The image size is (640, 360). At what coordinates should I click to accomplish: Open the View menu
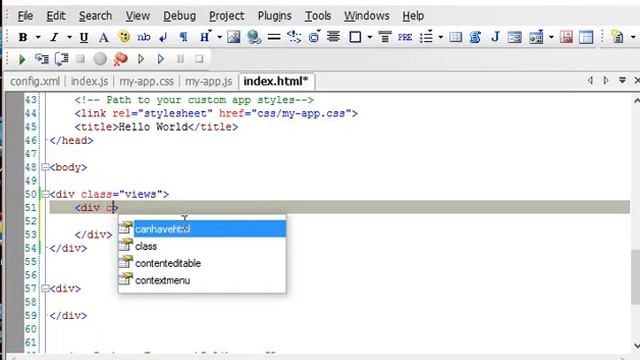click(x=138, y=16)
